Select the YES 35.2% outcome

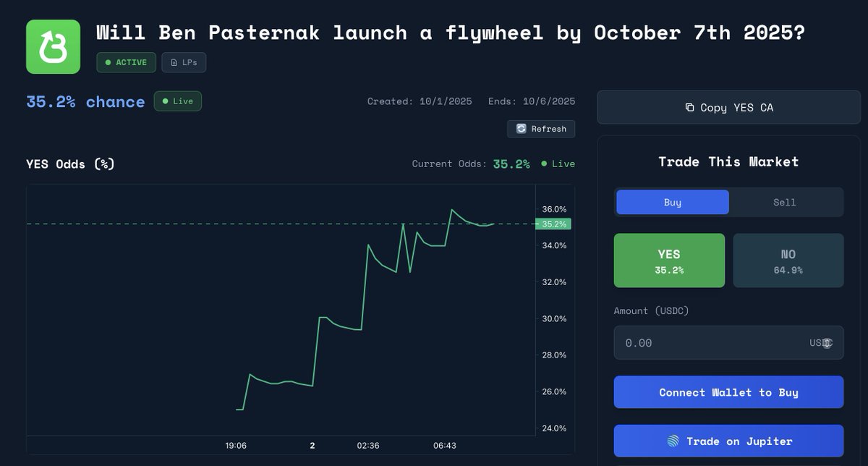pos(669,260)
